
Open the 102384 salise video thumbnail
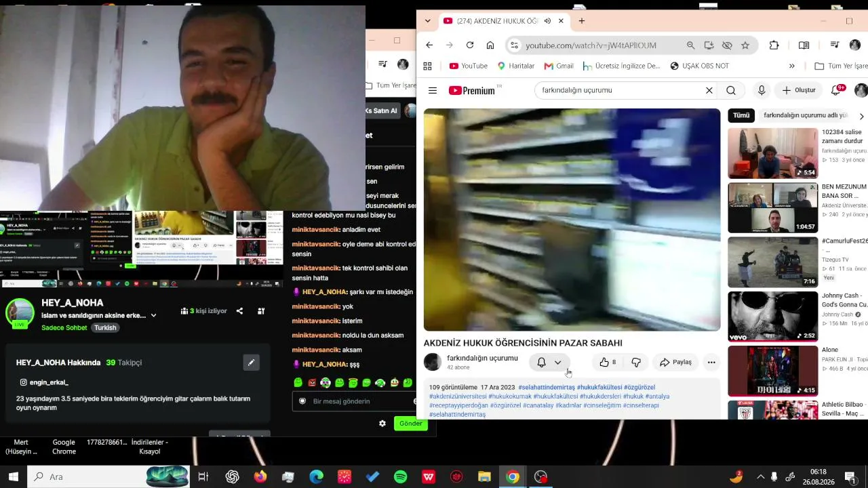(773, 153)
